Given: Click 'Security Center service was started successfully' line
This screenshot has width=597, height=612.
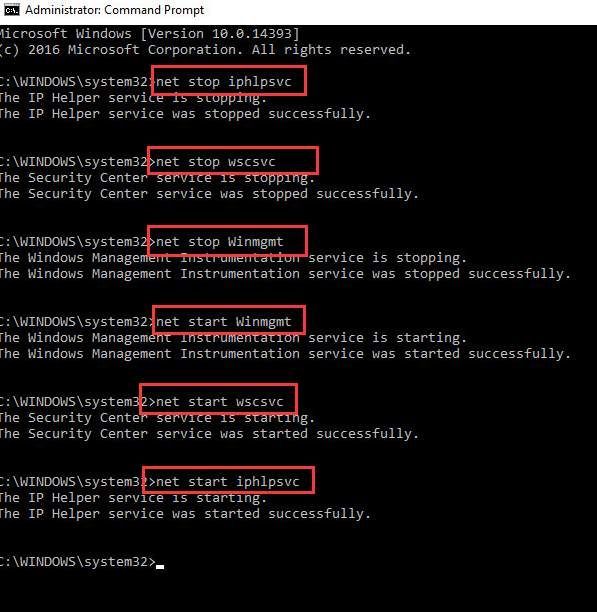Looking at the screenshot, I should (x=209, y=434).
